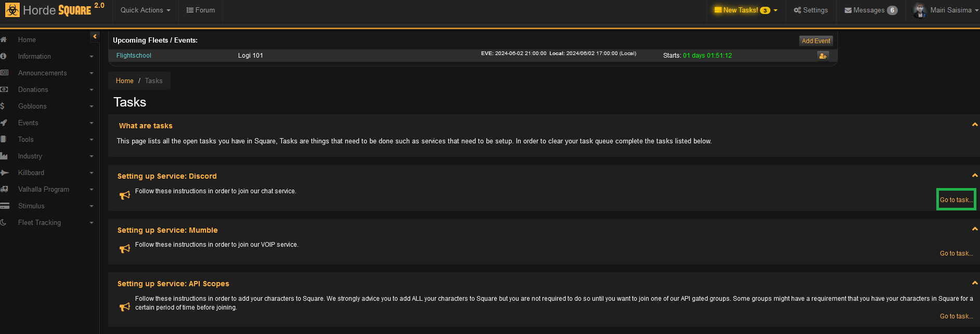
Task: Click the Horde Square biohazard logo icon
Action: point(12,10)
